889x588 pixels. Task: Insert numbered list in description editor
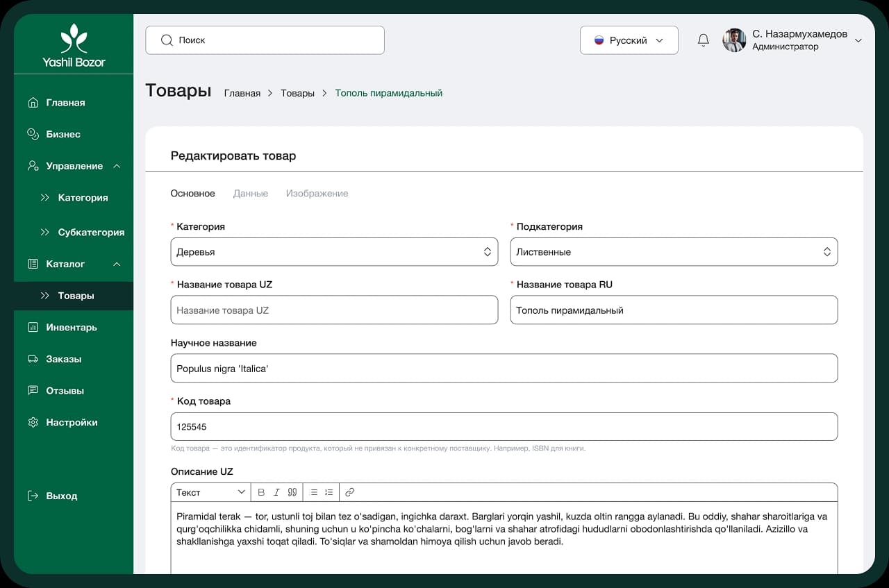point(329,492)
